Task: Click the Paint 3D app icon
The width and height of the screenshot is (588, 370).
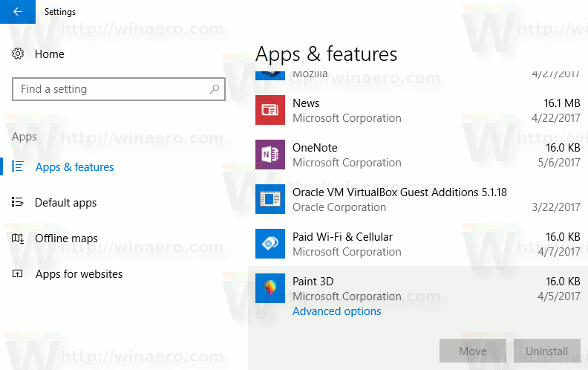Action: point(270,288)
